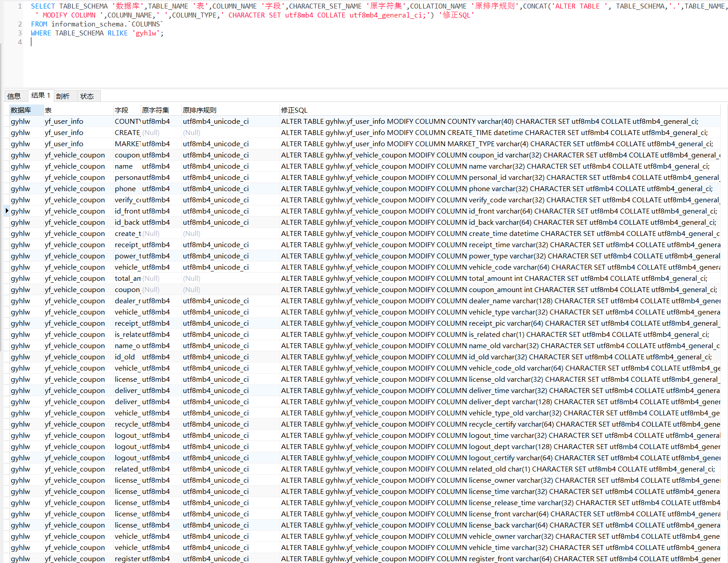
Task: Click the ALTER statement for COUNTY column
Action: (490, 122)
